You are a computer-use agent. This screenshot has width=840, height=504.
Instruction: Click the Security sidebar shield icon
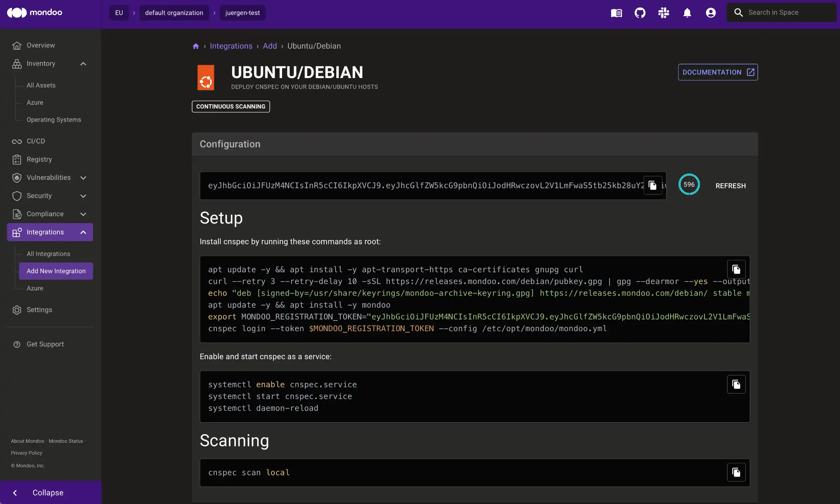pyautogui.click(x=17, y=196)
